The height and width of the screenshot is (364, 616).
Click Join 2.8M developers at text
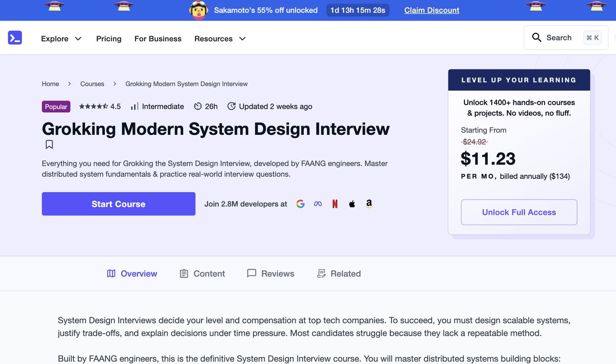point(246,204)
